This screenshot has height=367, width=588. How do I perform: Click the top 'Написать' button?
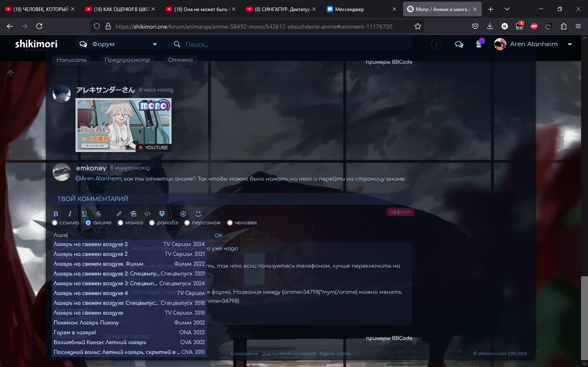coord(71,60)
